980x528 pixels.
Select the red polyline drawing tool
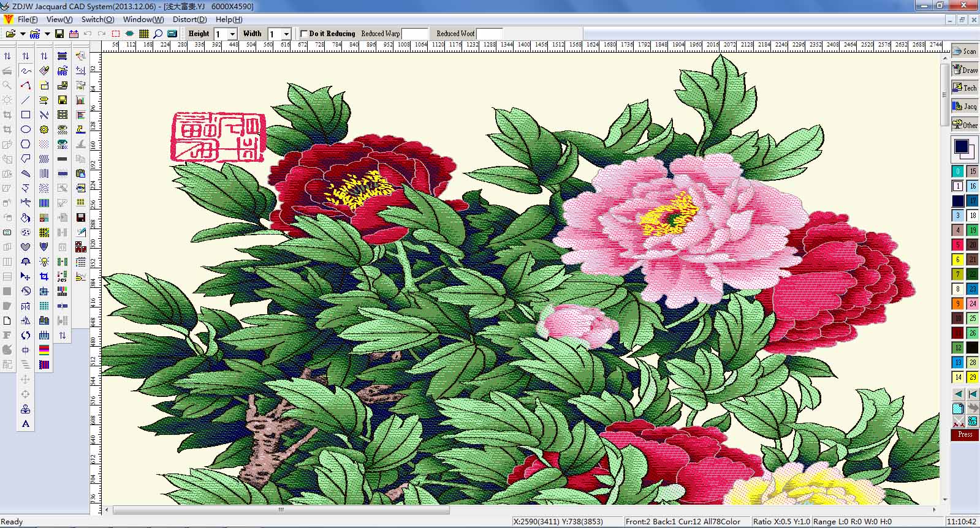pyautogui.click(x=26, y=86)
